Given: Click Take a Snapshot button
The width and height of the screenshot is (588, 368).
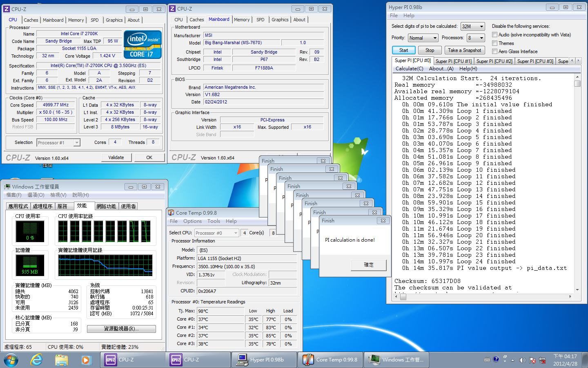Looking at the screenshot, I should pos(464,50).
